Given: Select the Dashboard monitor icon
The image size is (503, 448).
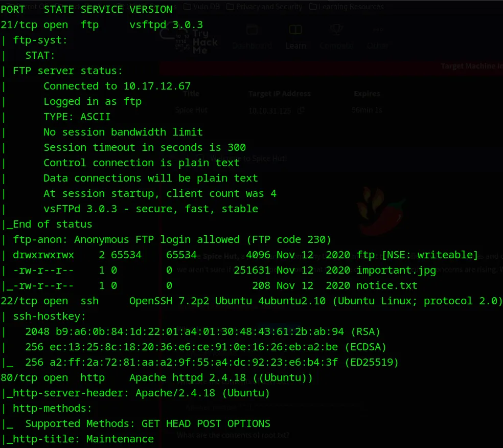Looking at the screenshot, I should pos(252,31).
